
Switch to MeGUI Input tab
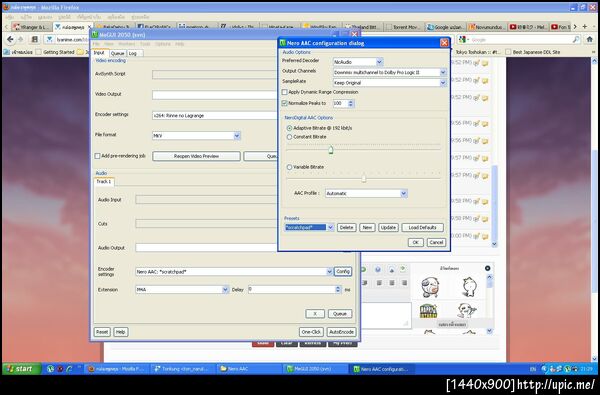(x=99, y=53)
